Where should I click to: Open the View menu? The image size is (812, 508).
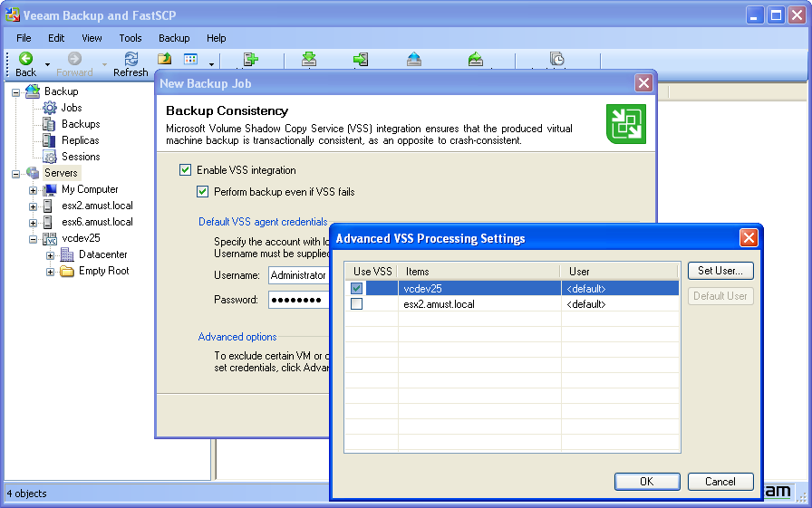point(92,38)
